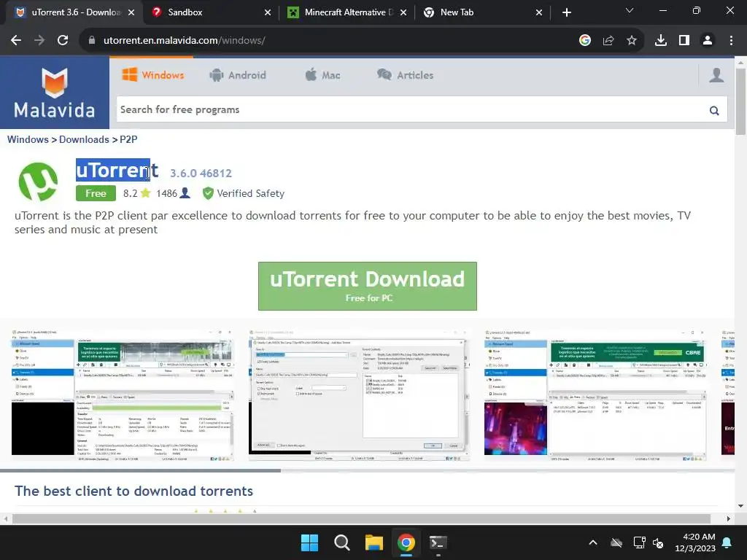The image size is (747, 560).
Task: Click the Malavida logo
Action: (54, 93)
